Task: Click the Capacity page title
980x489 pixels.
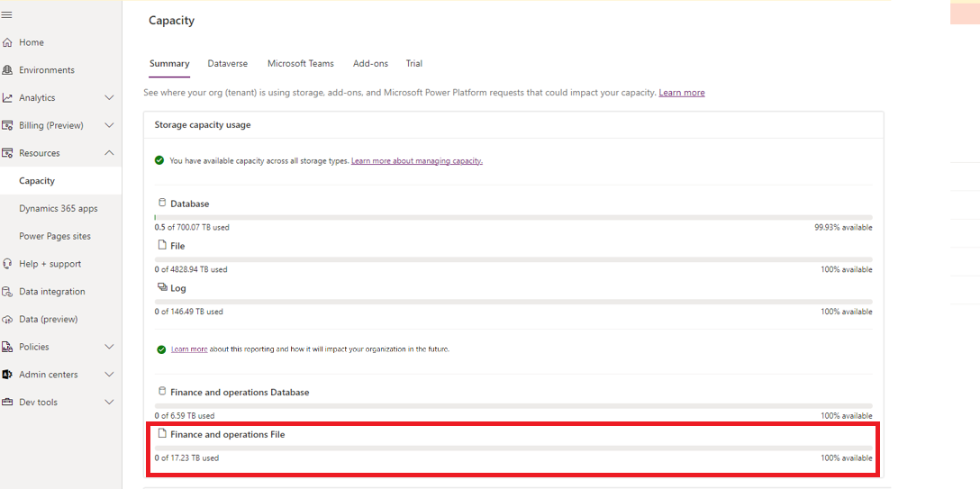Action: [171, 21]
